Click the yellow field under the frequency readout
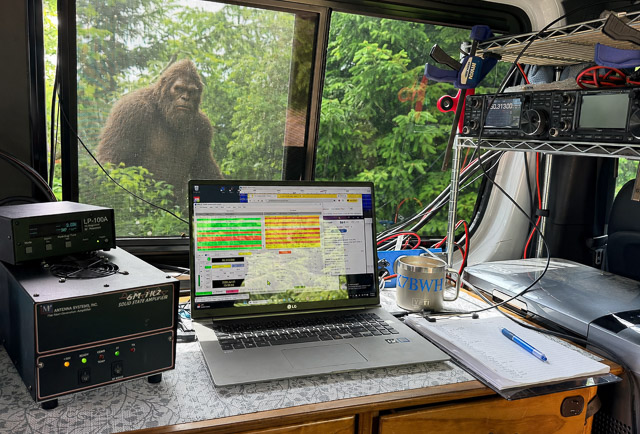640x434 pixels. [221, 266]
